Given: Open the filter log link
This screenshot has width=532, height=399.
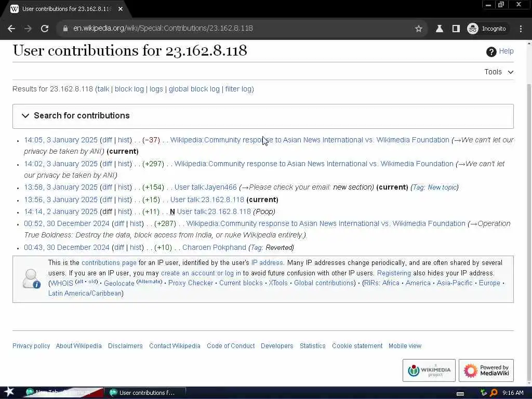Looking at the screenshot, I should coord(238,89).
